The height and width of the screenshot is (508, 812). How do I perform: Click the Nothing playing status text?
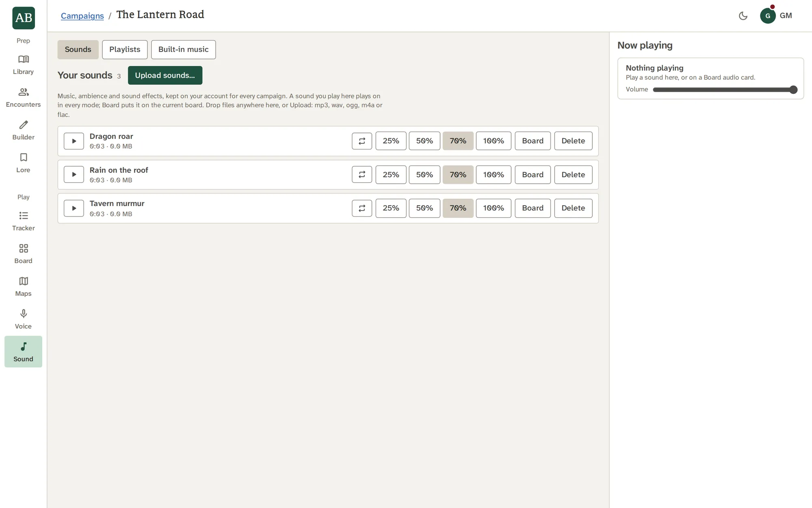pyautogui.click(x=654, y=68)
